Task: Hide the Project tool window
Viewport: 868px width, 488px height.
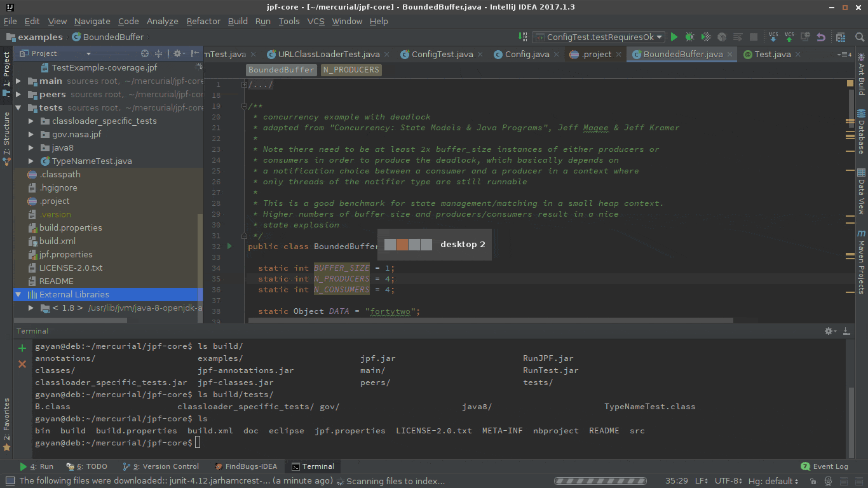Action: [195, 54]
